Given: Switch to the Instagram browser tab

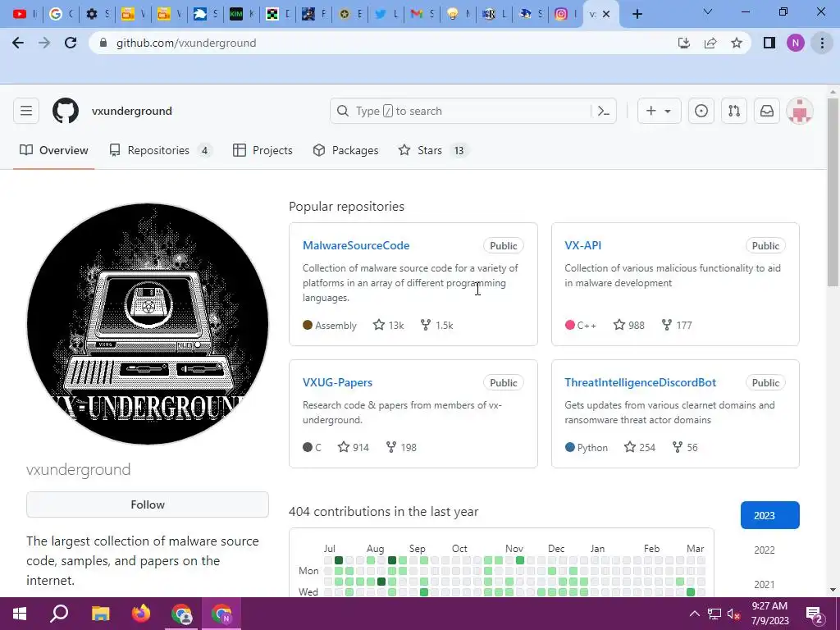Looking at the screenshot, I should pos(566,14).
